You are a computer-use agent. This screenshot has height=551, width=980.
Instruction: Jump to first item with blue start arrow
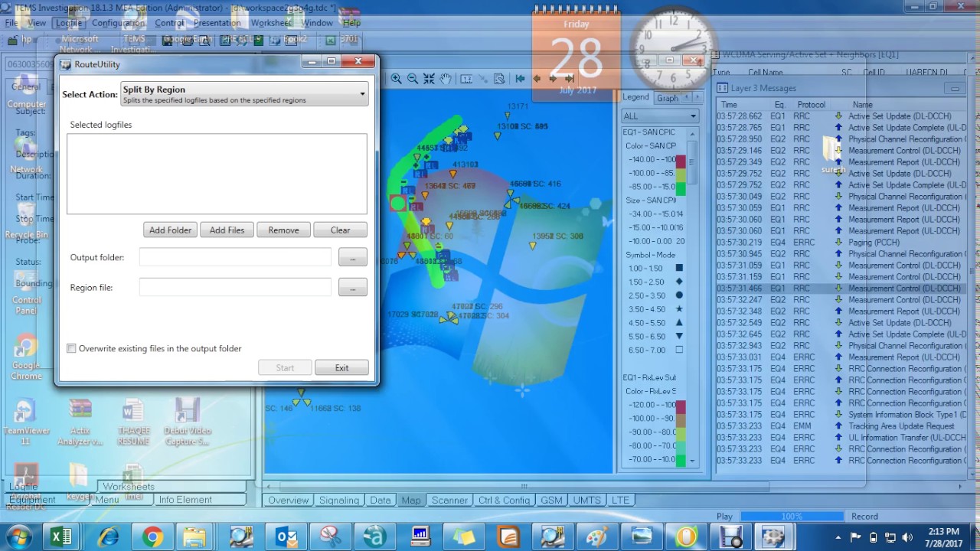click(x=520, y=78)
